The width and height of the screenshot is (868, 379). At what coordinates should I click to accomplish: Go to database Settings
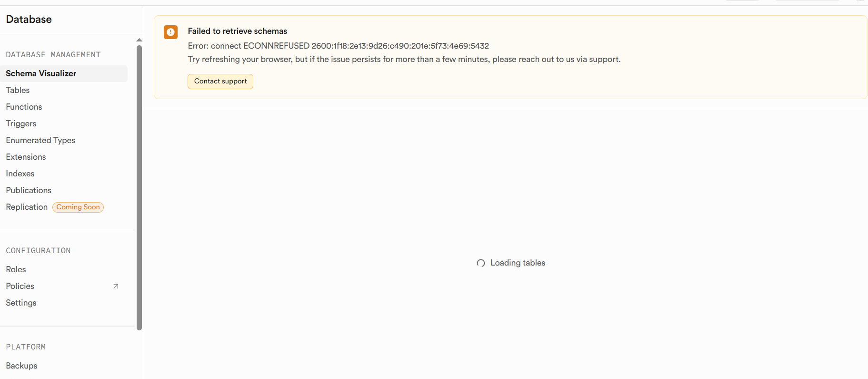(21, 303)
